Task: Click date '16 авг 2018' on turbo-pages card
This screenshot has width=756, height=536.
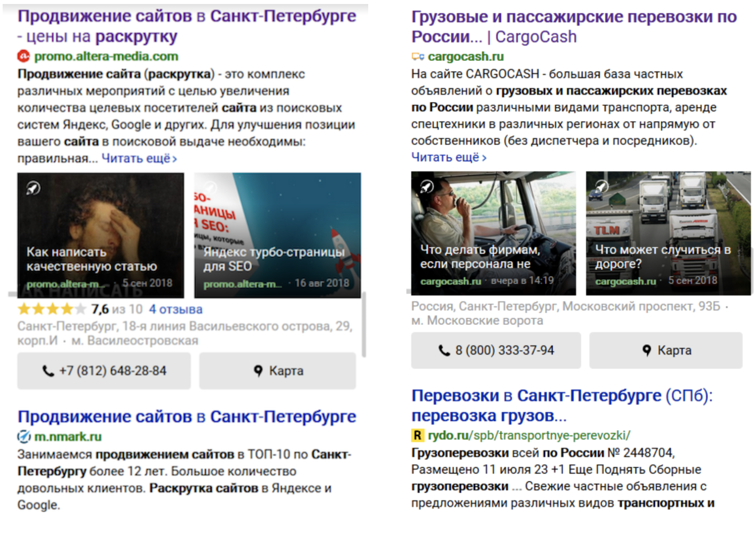Action: [x=322, y=283]
